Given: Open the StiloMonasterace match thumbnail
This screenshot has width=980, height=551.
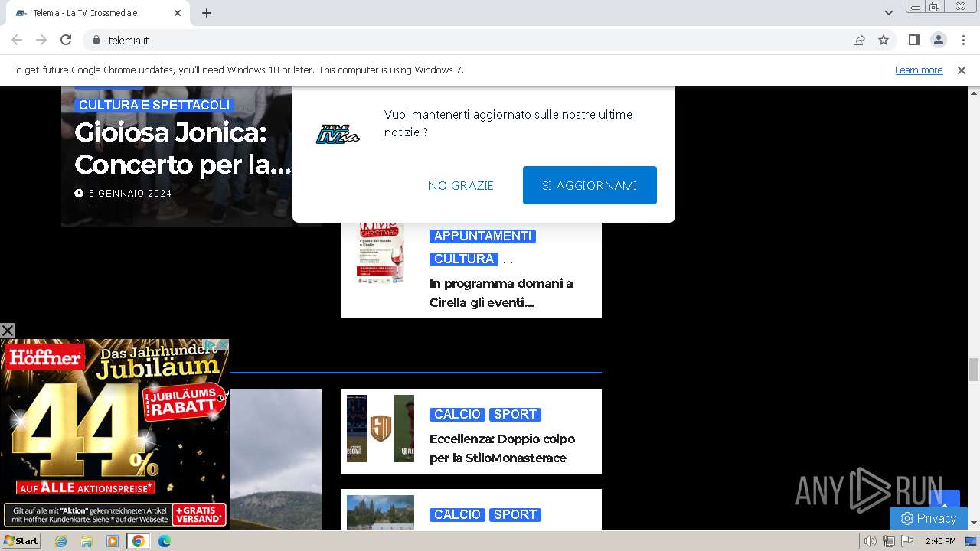Looking at the screenshot, I should click(x=381, y=429).
